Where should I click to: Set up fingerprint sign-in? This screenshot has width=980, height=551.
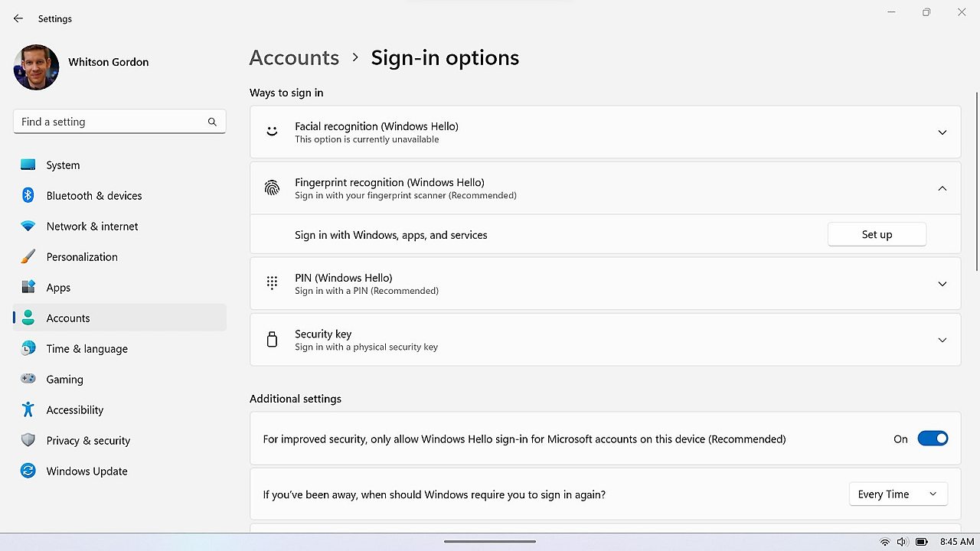(877, 234)
